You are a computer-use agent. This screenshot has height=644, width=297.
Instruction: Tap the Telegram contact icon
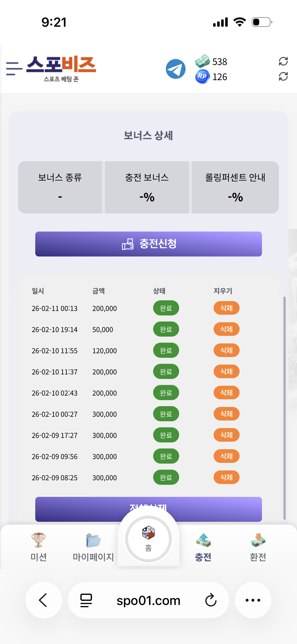176,69
